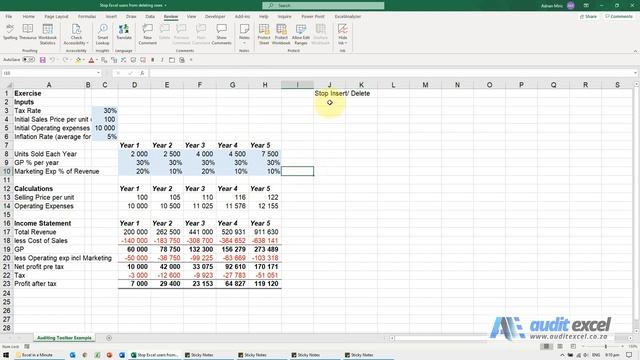Add a new sheet with plus icon
The height and width of the screenshot is (360, 640).
point(109,338)
